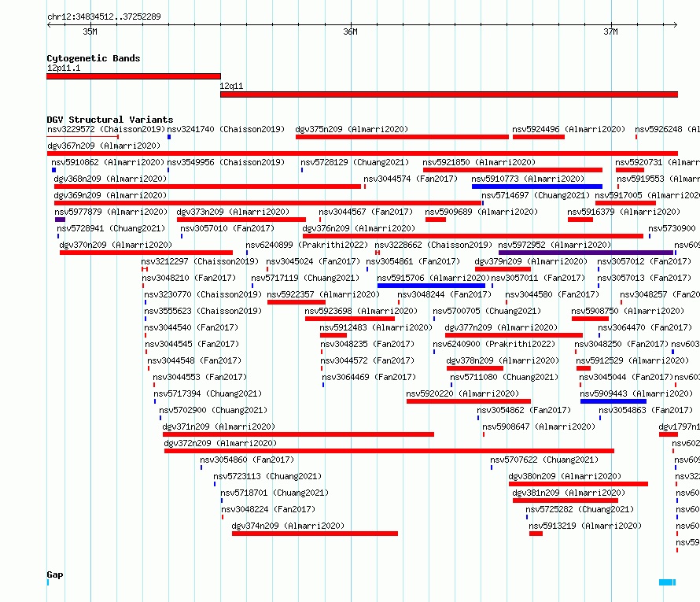Open dgv376n209 (Almarri2020) label
Viewport: 700px width, 602px height.
pos(359,228)
